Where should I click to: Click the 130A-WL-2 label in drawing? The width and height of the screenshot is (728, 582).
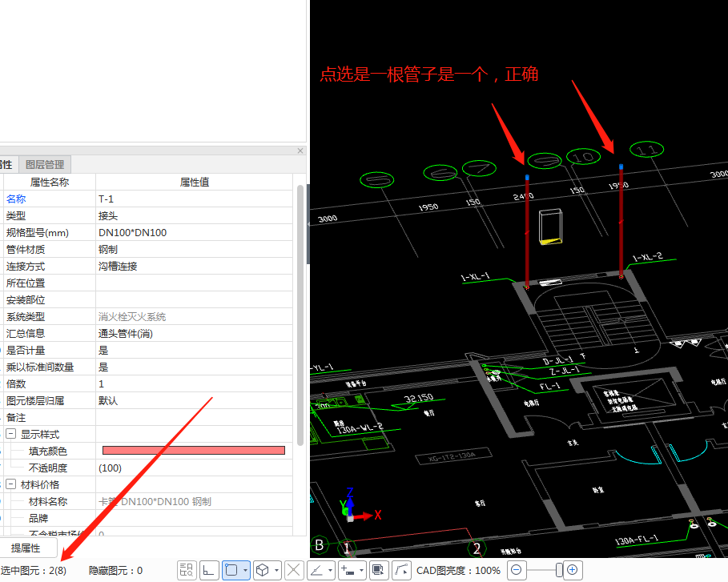(360, 428)
